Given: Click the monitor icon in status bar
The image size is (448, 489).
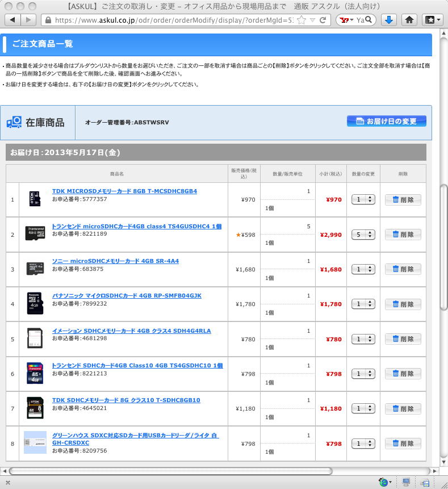Looking at the screenshot, I should coord(406,482).
